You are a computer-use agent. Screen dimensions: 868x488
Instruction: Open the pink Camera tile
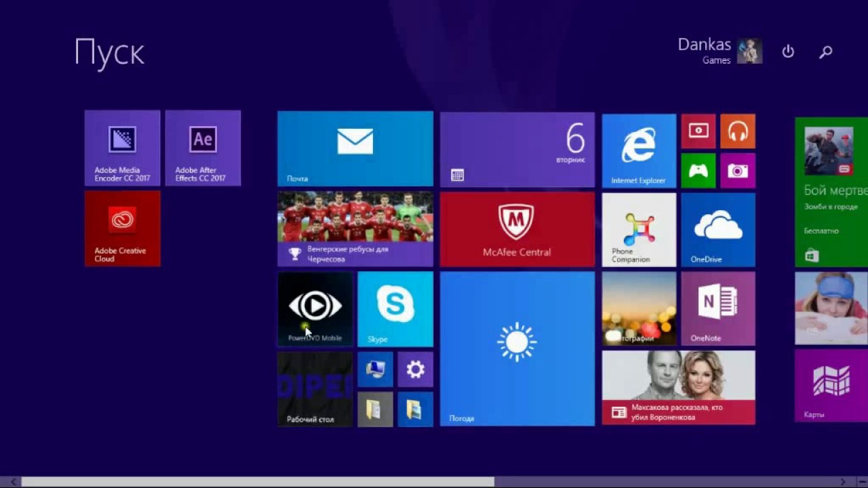(x=738, y=170)
